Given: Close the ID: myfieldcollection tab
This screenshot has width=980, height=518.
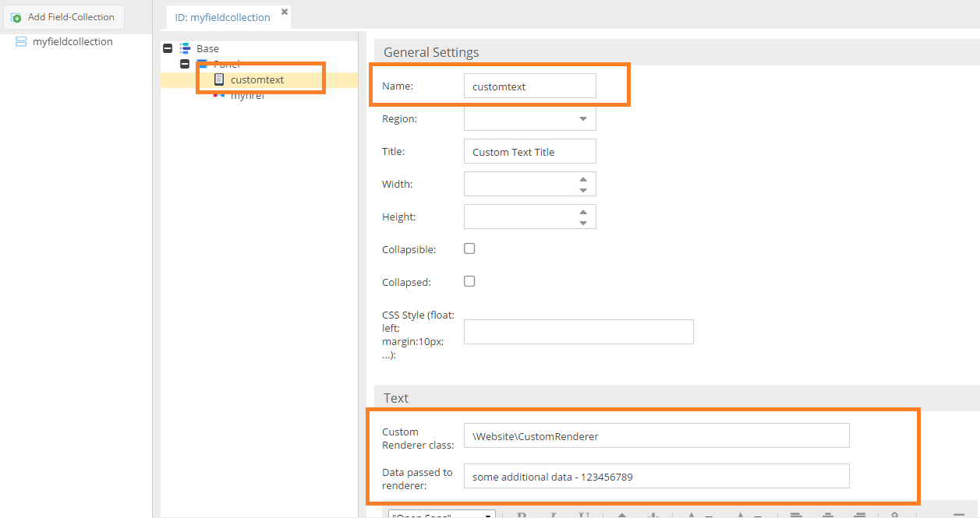Looking at the screenshot, I should tap(285, 12).
